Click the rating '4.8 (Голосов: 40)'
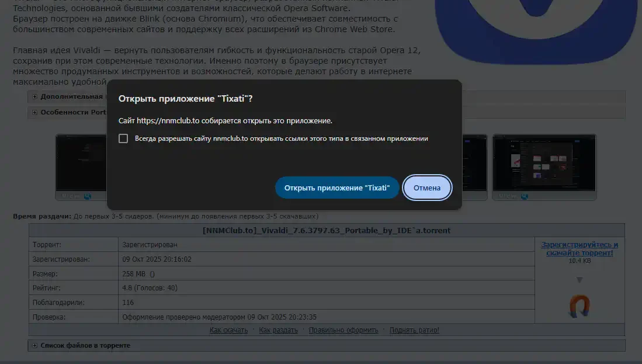The image size is (642, 364). tap(150, 288)
